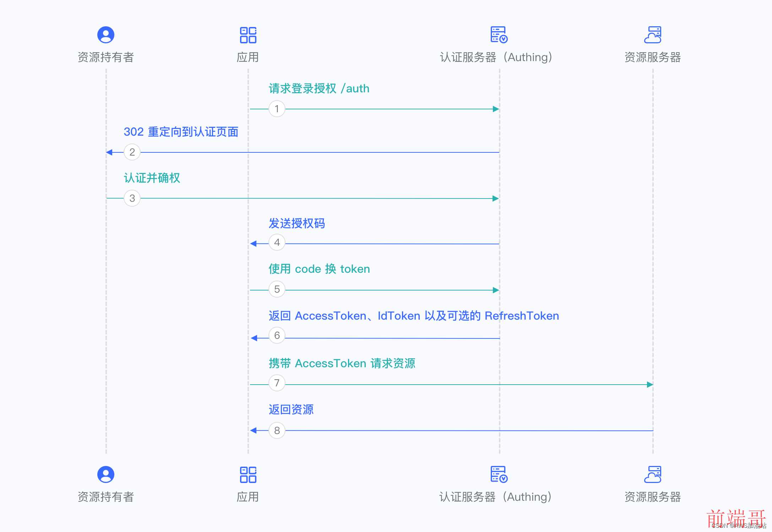Click the text 发送授权码

point(297,223)
